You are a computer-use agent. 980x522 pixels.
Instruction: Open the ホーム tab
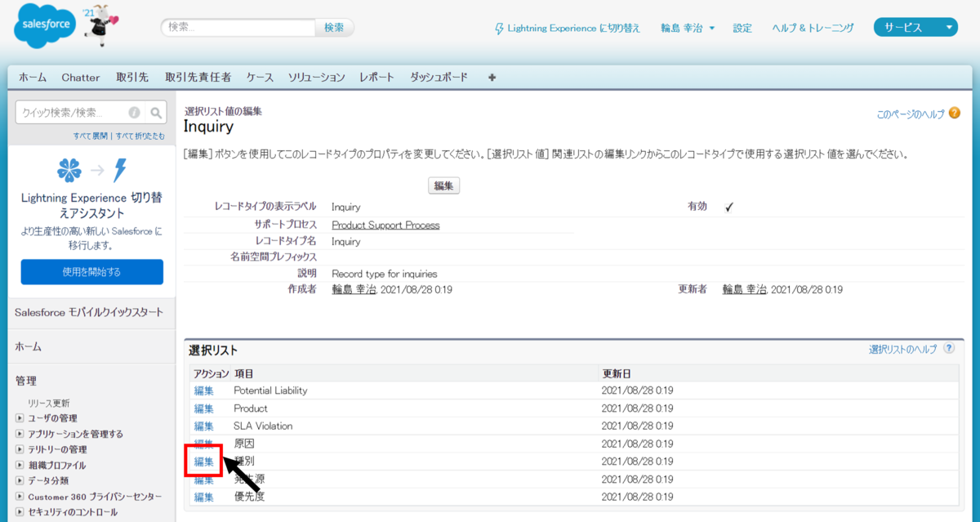pyautogui.click(x=33, y=78)
